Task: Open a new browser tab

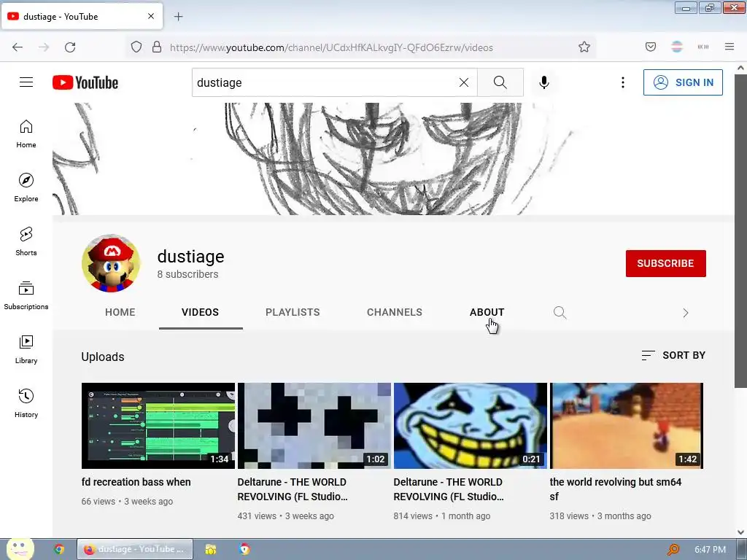Action: coord(178,17)
